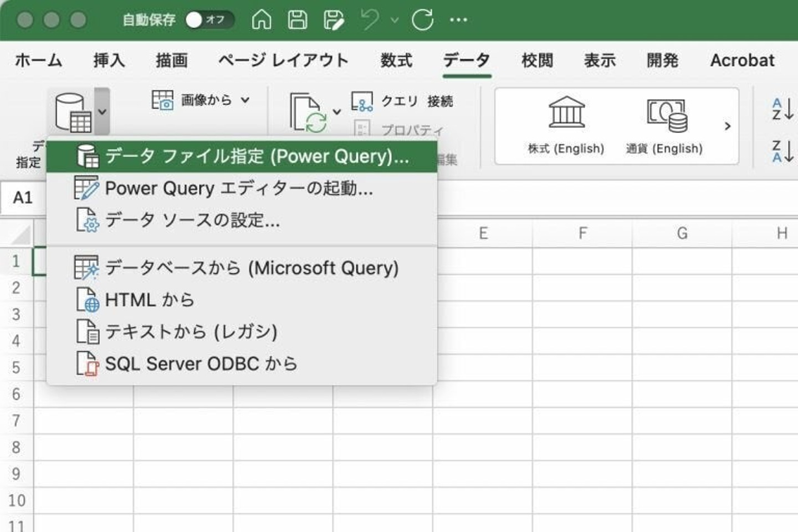Image resolution: width=798 pixels, height=532 pixels.
Task: Open the Undo history dropdown chevron
Action: [395, 20]
